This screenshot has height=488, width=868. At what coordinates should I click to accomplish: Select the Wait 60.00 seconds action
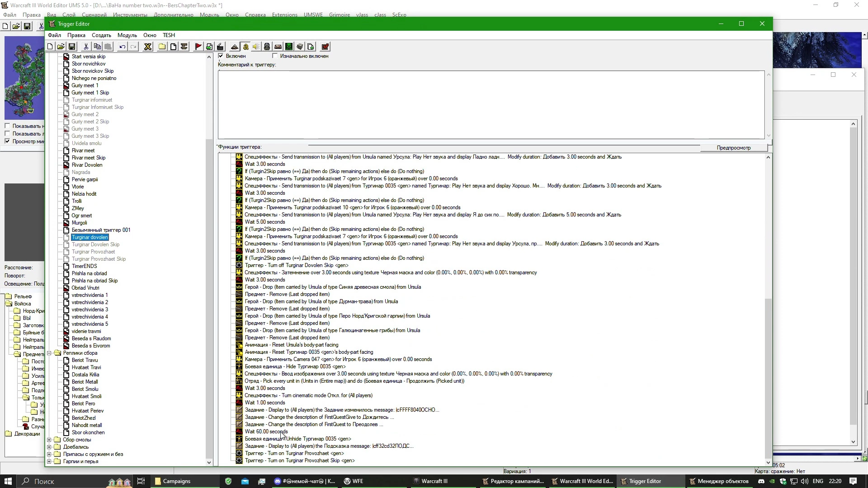pyautogui.click(x=266, y=432)
